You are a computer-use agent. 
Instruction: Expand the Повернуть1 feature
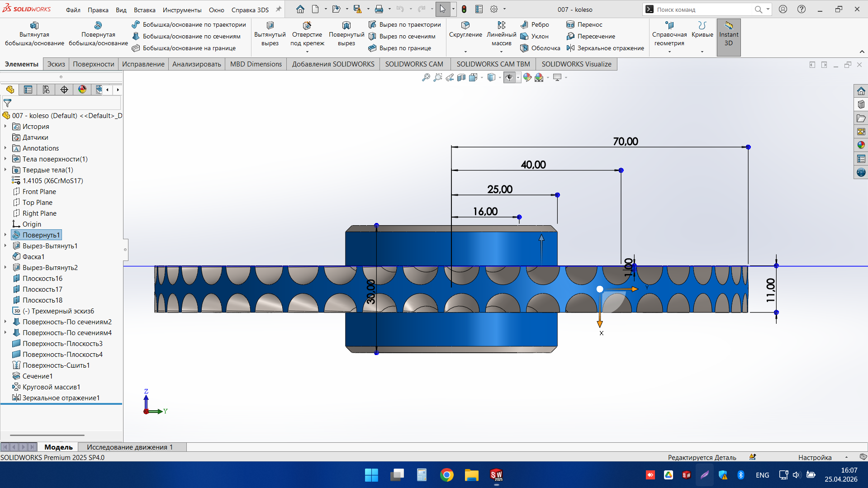[5, 235]
